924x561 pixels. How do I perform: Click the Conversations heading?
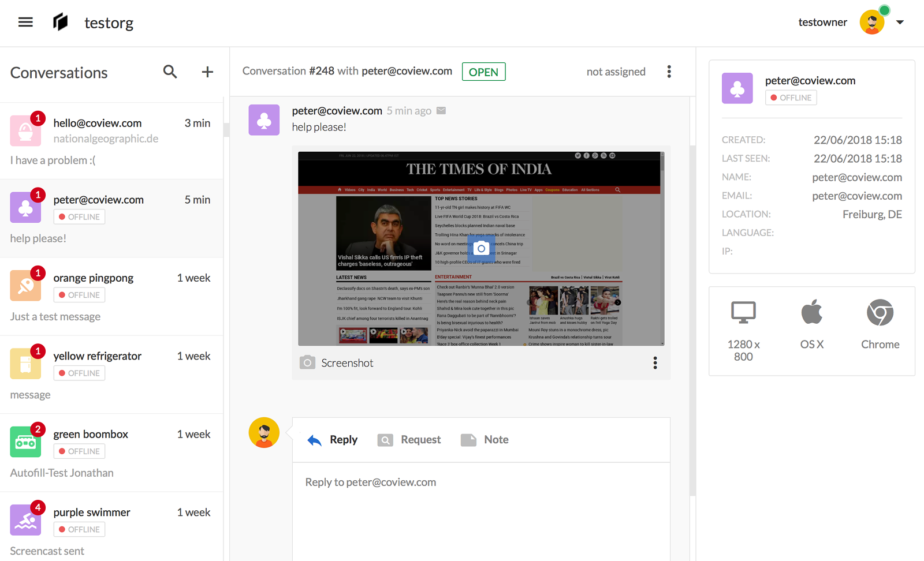tap(59, 73)
